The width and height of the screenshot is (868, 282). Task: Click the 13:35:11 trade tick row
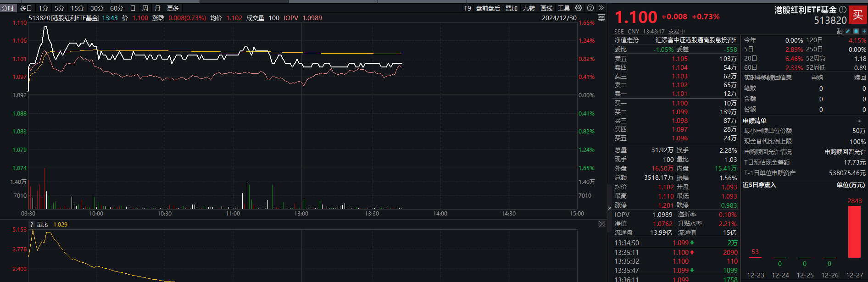[676, 252]
